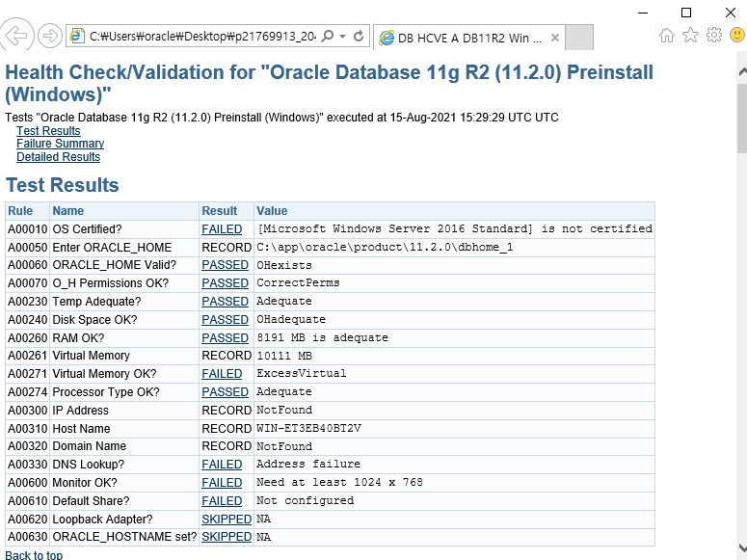Screen dimensions: 747x560
Task: Click the 'is not certified' OS message
Action: (597, 228)
